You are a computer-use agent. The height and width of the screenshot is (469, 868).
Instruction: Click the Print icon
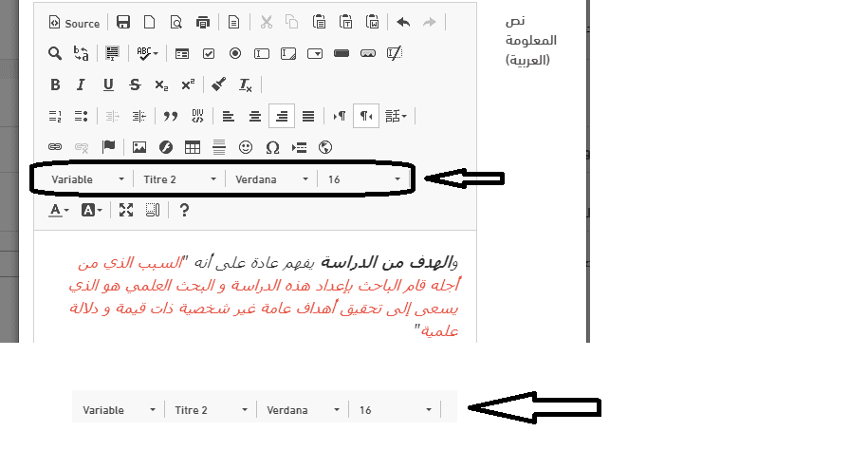click(203, 22)
